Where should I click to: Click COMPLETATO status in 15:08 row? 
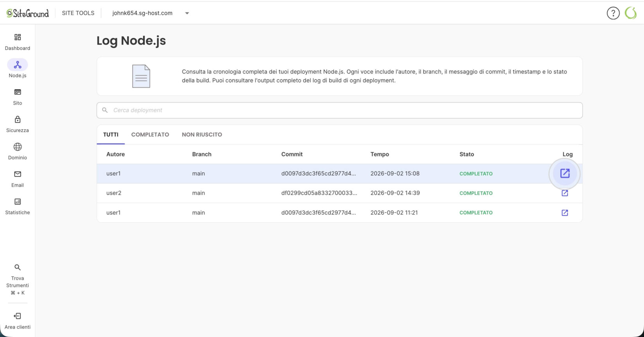tap(476, 173)
